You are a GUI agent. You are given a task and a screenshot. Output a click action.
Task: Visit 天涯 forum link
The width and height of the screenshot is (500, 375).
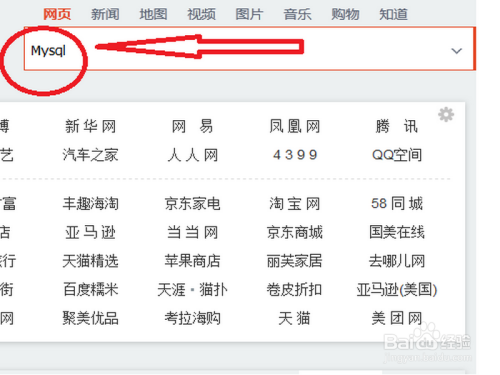[171, 290]
